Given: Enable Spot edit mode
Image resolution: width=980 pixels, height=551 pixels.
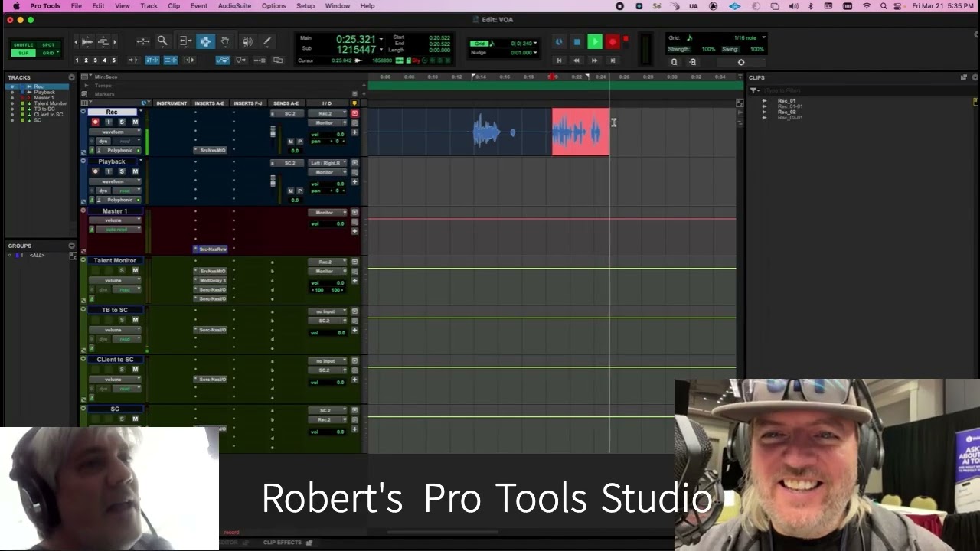Looking at the screenshot, I should pyautogui.click(x=48, y=45).
